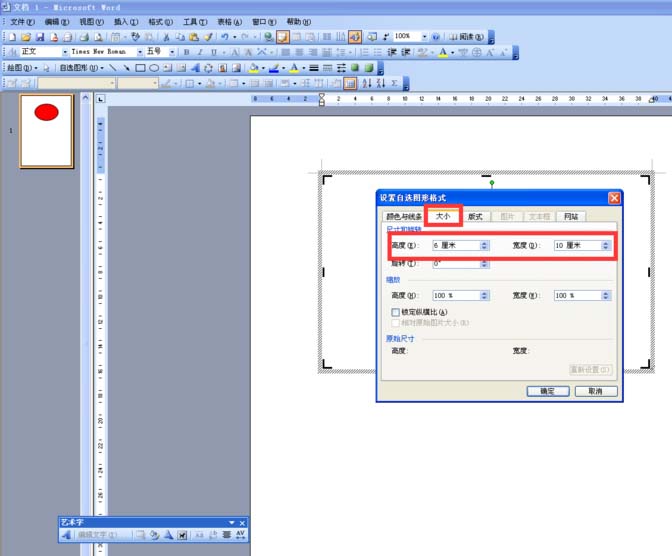The height and width of the screenshot is (556, 672).
Task: Click the Sort Ascending icon
Action: click(x=366, y=83)
